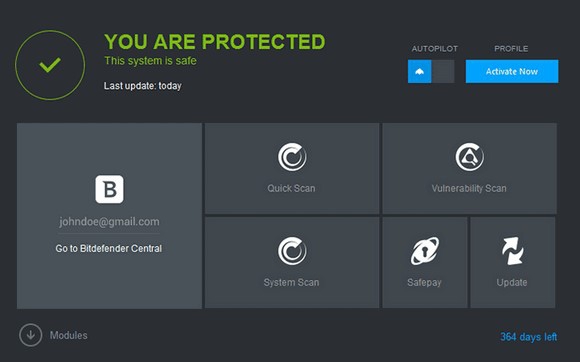Run a Quick Scan from its icon
Image resolution: width=580 pixels, height=362 pixels.
point(292,157)
